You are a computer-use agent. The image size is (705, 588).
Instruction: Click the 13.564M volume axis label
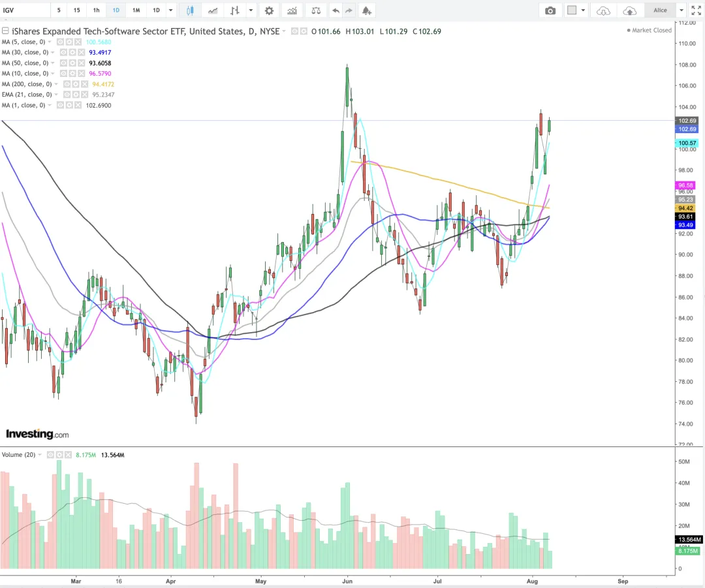[x=689, y=540]
